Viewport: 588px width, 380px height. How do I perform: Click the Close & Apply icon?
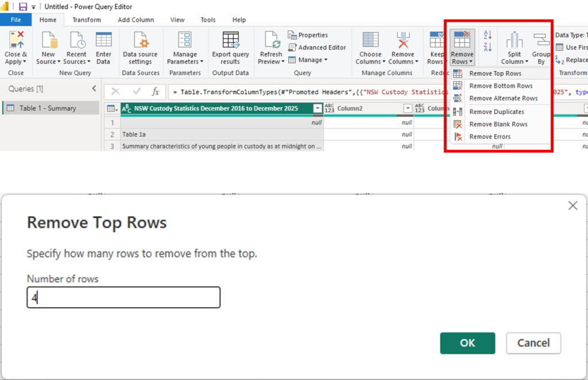click(16, 41)
